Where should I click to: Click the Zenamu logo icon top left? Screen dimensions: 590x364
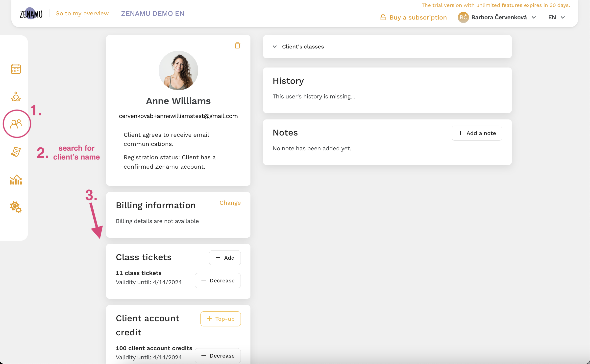pyautogui.click(x=31, y=14)
